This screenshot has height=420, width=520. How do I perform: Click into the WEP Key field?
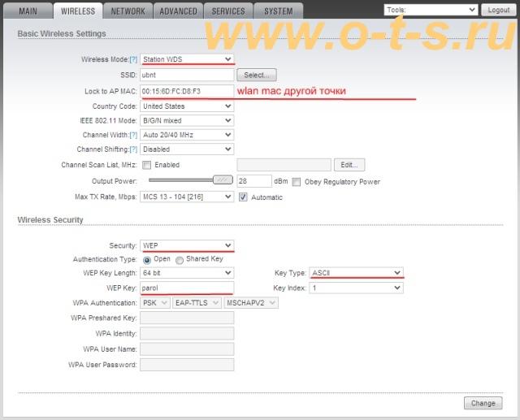click(187, 288)
